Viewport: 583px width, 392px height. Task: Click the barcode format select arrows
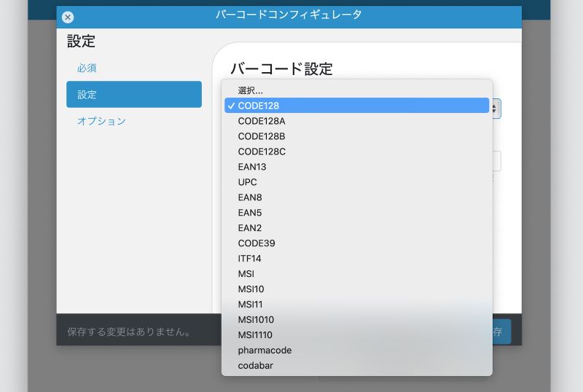(x=495, y=109)
